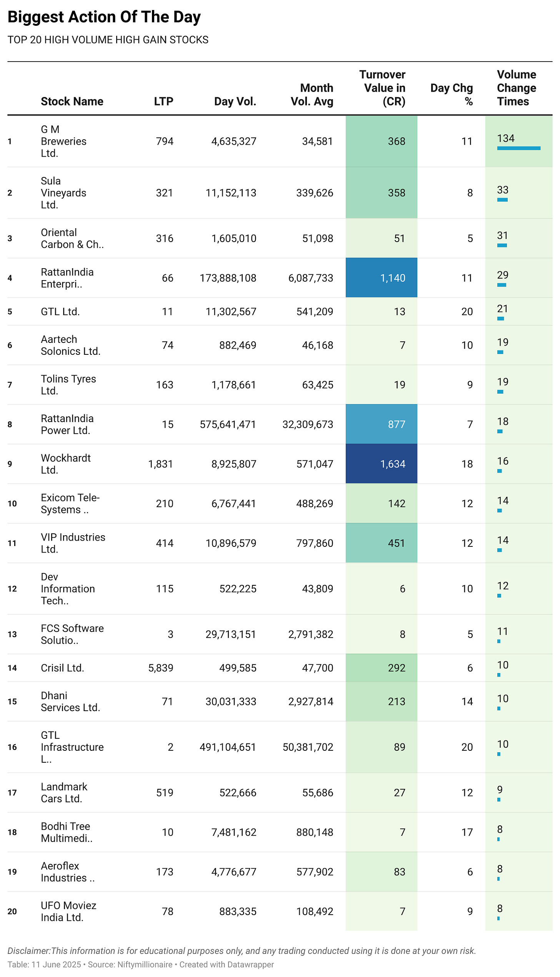560x977 pixels.
Task: Select the 'GTL Ltd.' stock name
Action: tap(60, 312)
